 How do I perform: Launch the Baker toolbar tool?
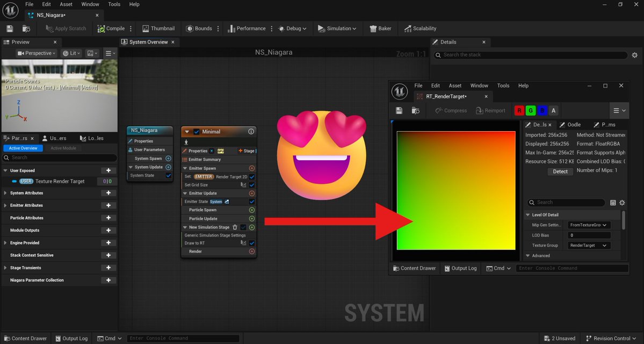pos(380,28)
